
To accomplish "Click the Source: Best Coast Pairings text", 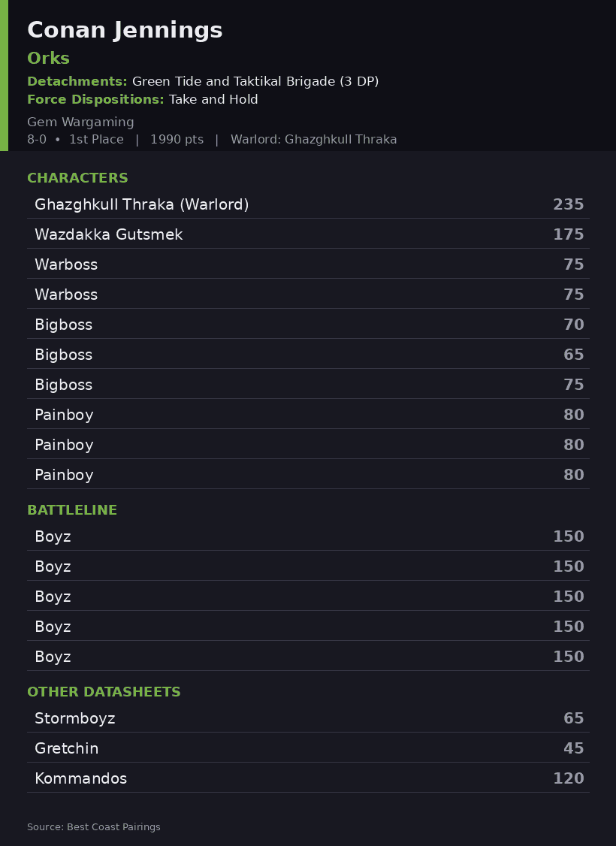I will pyautogui.click(x=94, y=826).
